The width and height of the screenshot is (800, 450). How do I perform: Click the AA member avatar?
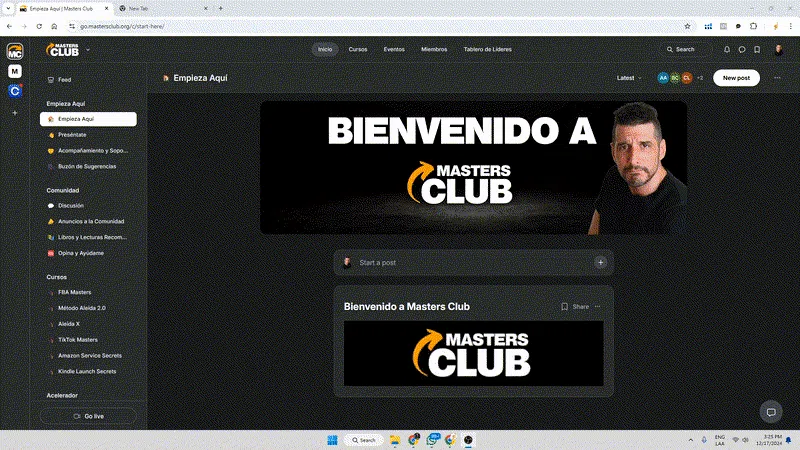point(663,78)
